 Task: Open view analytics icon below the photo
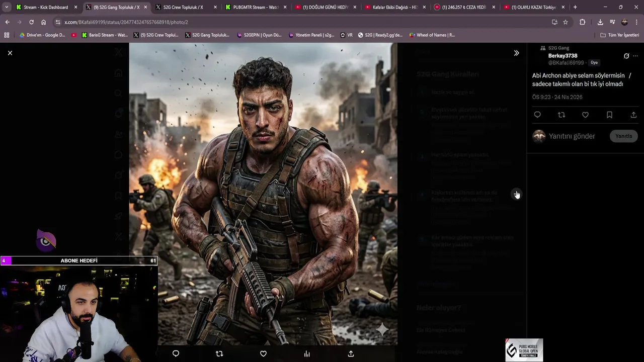point(307,353)
